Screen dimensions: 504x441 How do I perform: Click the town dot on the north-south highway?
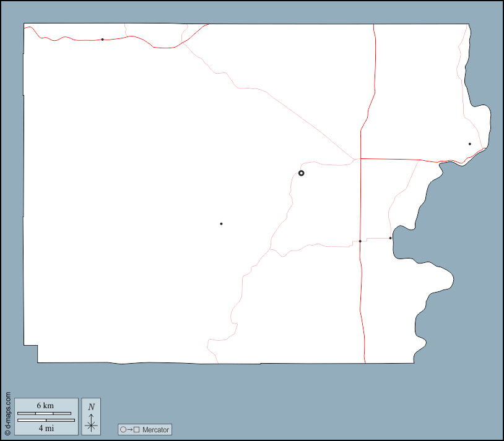[x=360, y=241]
